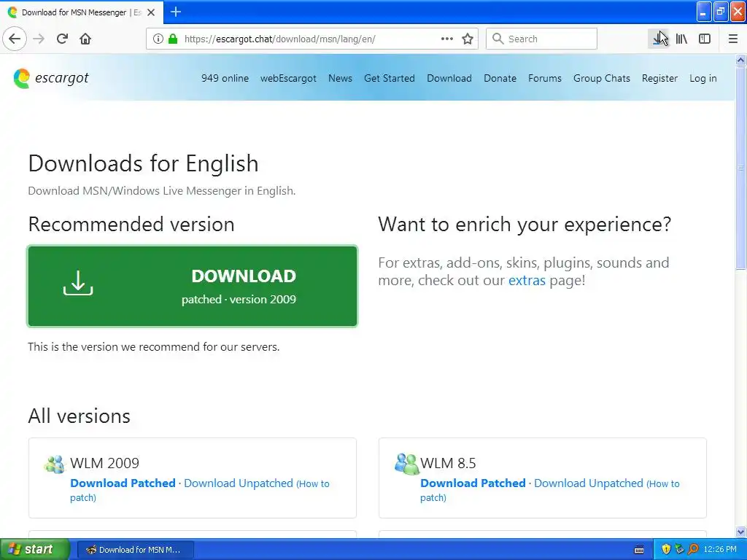Viewport: 747px width, 560px height.
Task: Open the Firefox downloads panel
Action: [659, 39]
